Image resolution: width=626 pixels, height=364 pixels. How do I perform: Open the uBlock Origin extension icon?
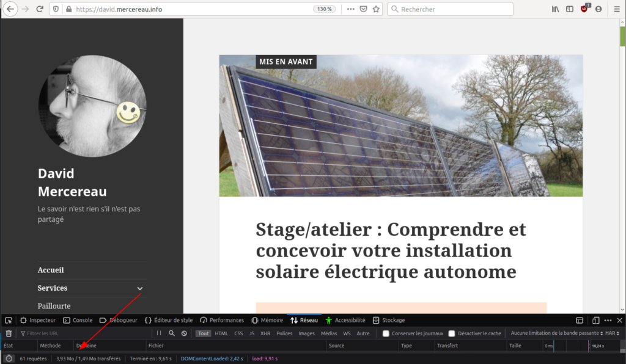[x=584, y=9]
